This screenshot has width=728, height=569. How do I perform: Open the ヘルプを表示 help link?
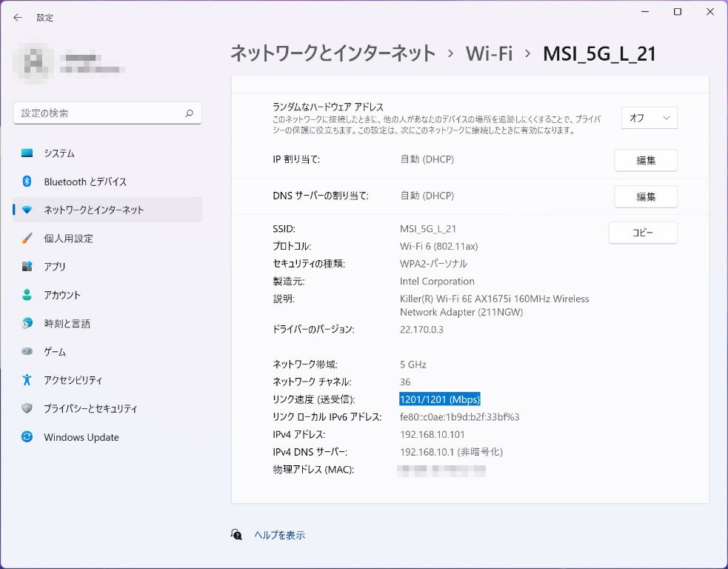[279, 535]
